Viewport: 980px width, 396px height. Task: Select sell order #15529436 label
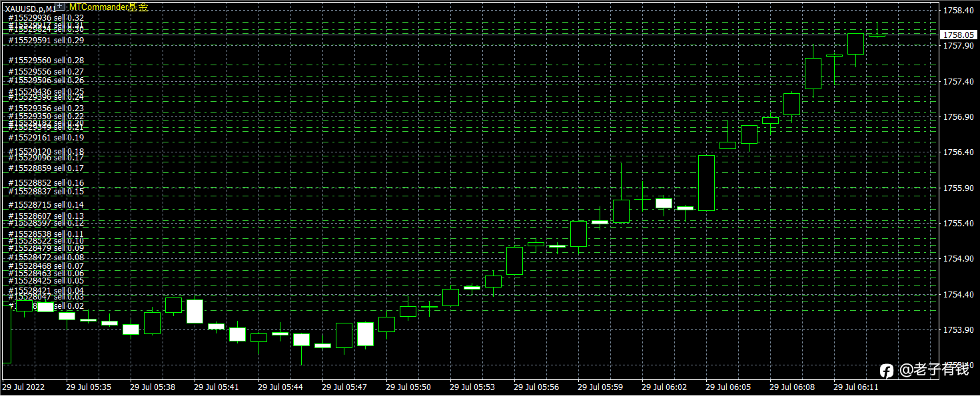click(x=46, y=92)
